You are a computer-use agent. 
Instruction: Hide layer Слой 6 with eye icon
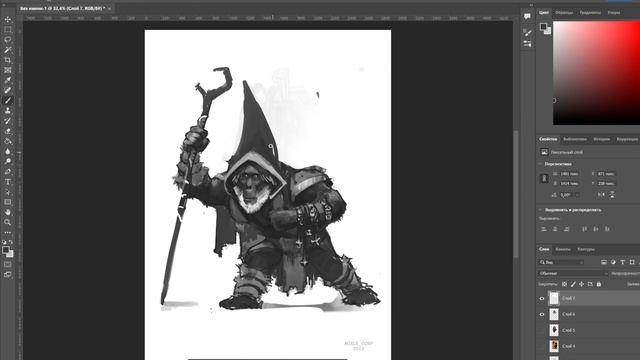coord(542,314)
